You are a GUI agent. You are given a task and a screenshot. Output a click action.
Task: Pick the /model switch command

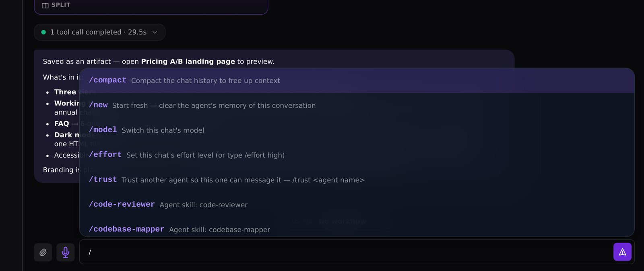pyautogui.click(x=357, y=130)
